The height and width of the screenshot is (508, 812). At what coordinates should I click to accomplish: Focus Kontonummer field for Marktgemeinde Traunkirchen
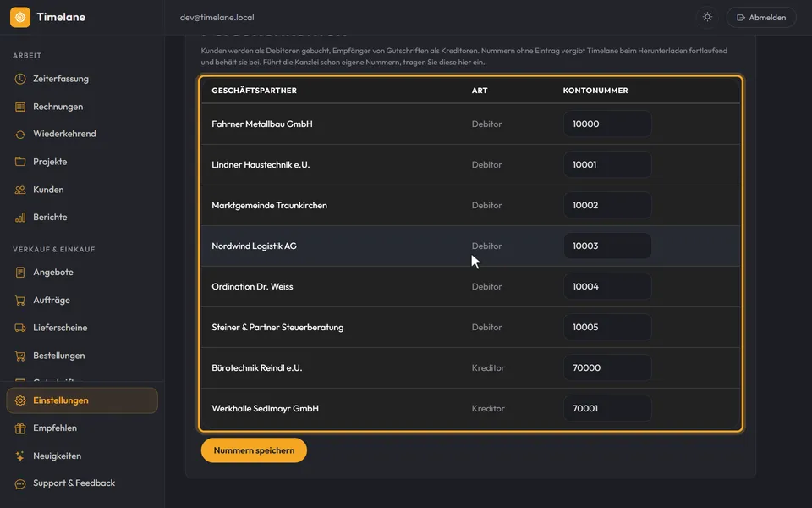click(607, 205)
